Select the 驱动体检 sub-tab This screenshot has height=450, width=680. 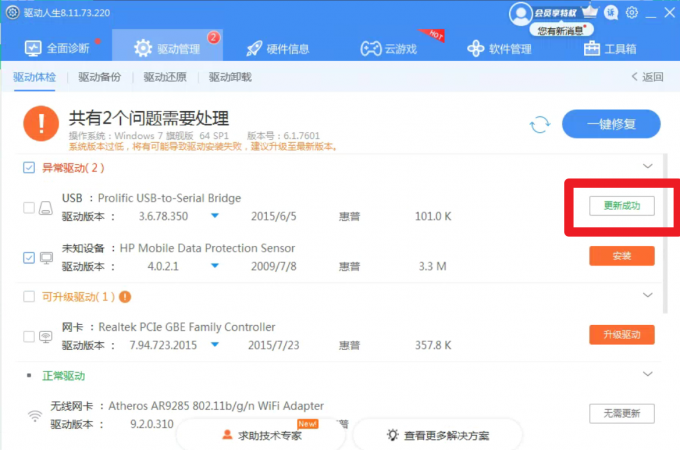click(x=34, y=77)
